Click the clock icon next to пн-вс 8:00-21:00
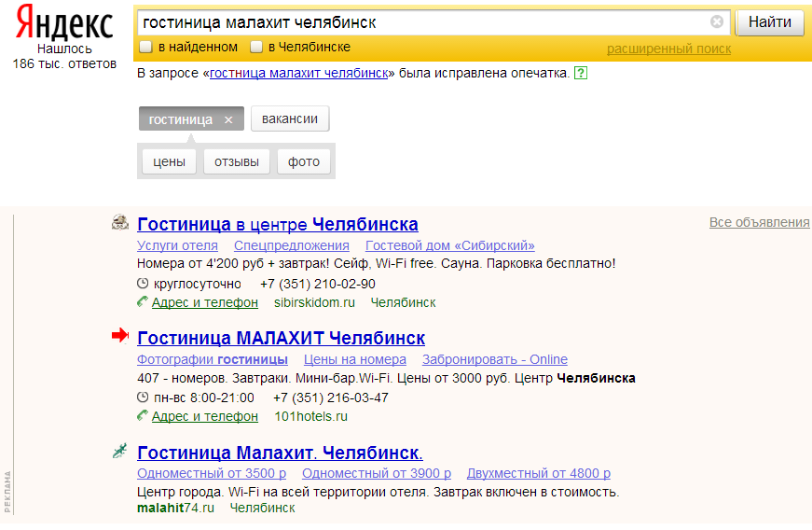The image size is (812, 530). [x=143, y=397]
